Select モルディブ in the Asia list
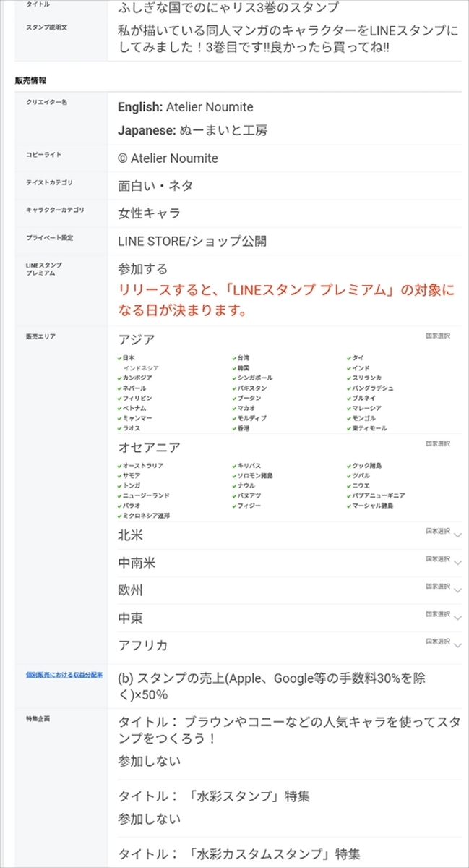This screenshot has width=469, height=868. click(x=250, y=419)
